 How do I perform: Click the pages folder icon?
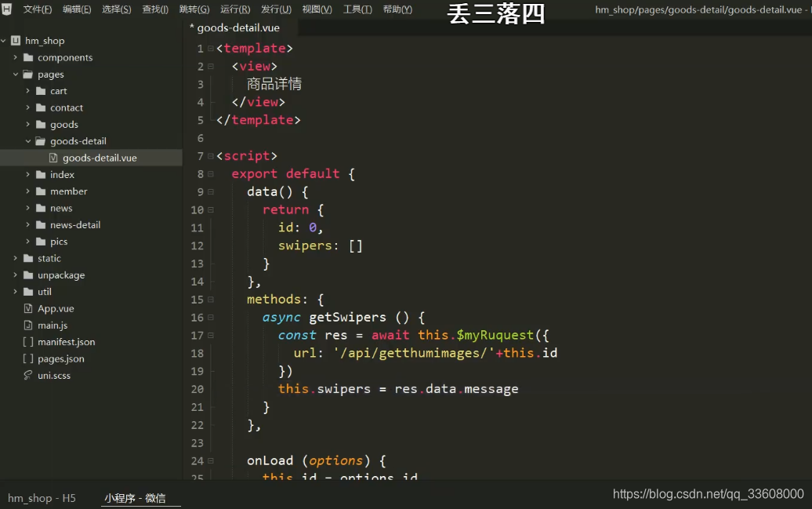(28, 75)
